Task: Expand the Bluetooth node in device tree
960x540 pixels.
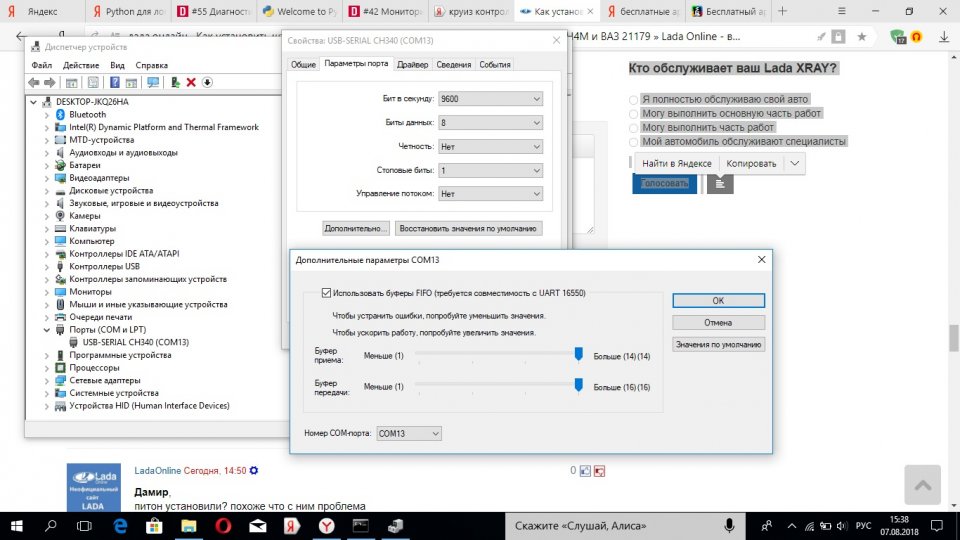Action: 47,115
